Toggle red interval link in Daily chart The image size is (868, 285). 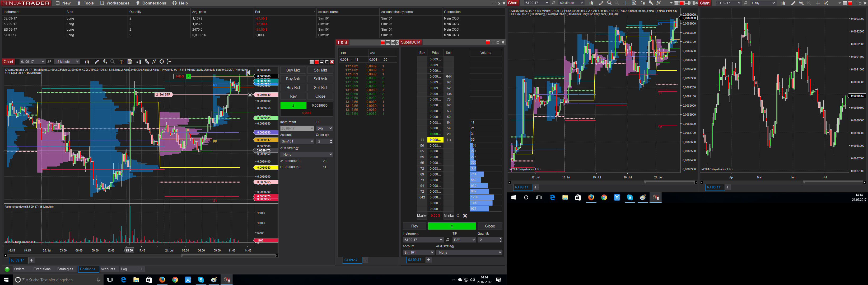pos(850,3)
